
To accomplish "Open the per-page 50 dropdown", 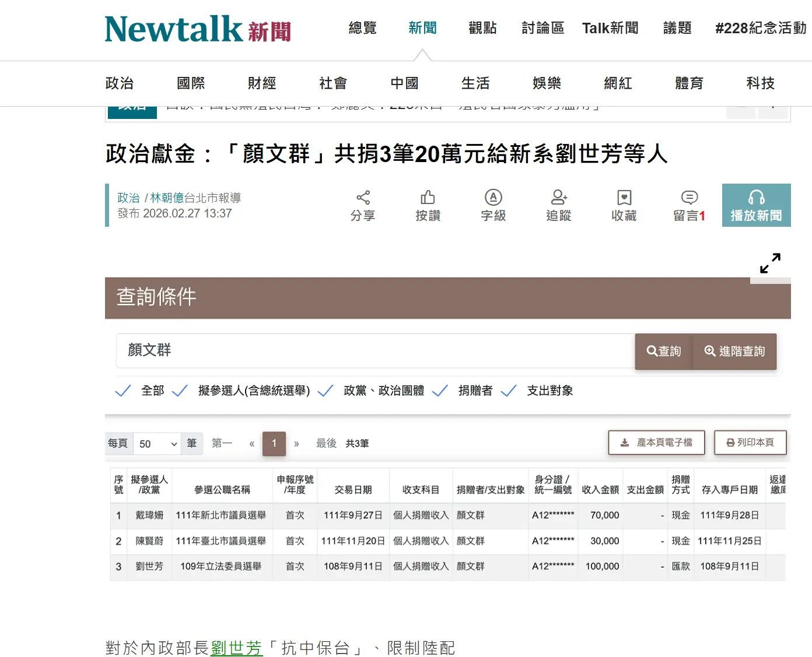I will (156, 444).
